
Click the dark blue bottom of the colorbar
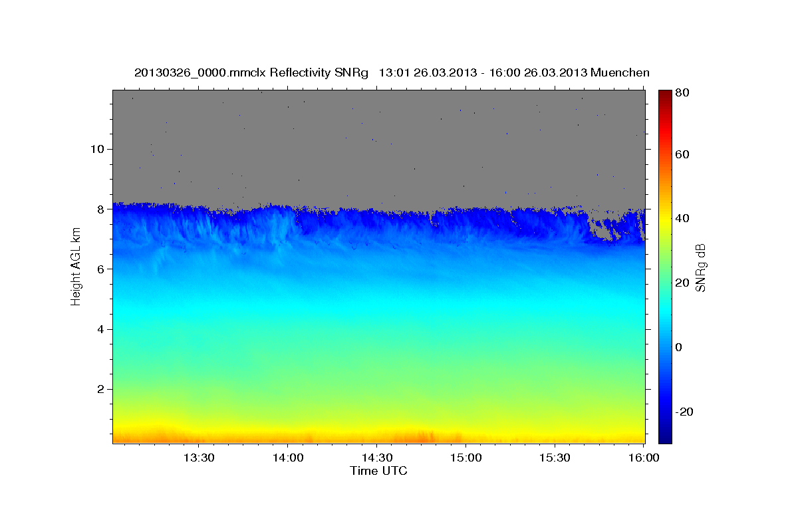coord(665,438)
